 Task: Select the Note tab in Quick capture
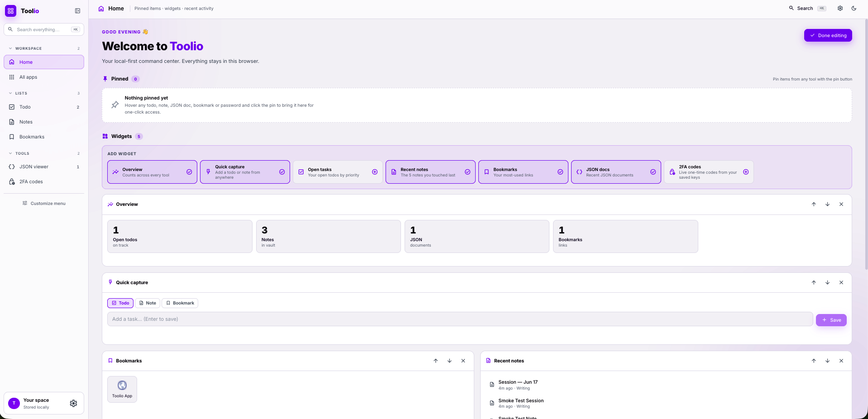pyautogui.click(x=148, y=303)
